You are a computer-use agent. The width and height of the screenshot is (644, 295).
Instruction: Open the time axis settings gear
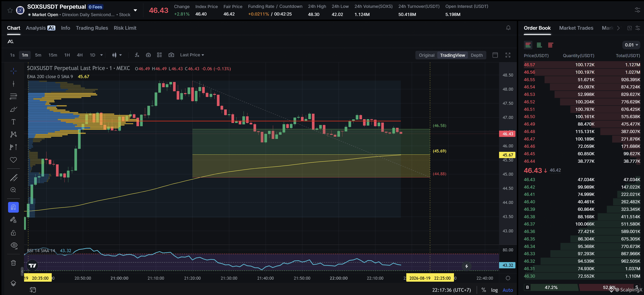pyautogui.click(x=508, y=278)
